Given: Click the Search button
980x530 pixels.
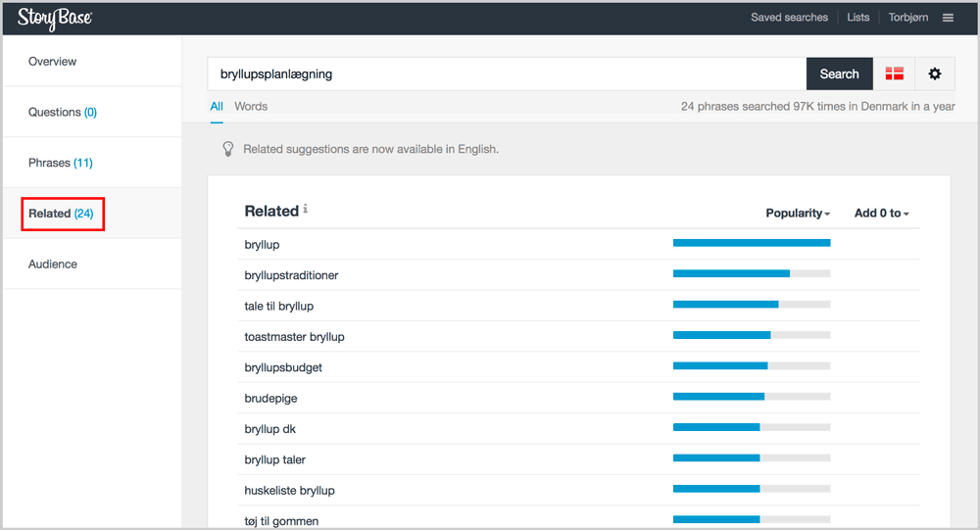Looking at the screenshot, I should (x=840, y=73).
